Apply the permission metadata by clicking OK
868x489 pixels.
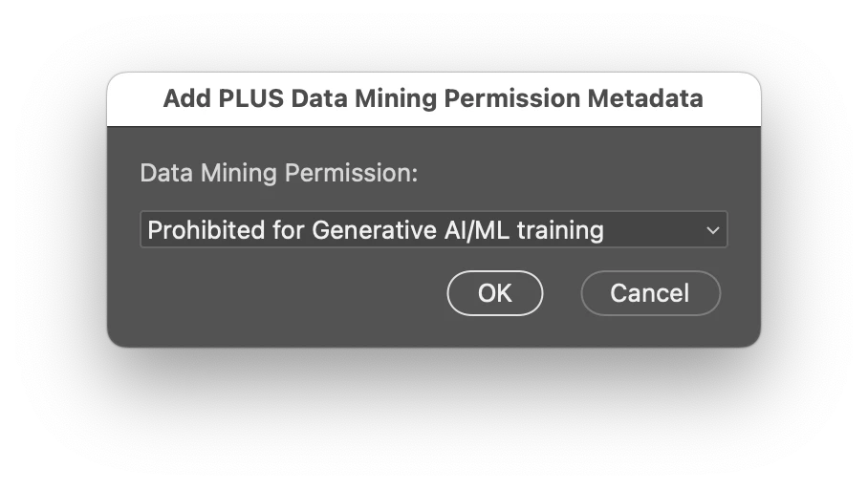(495, 293)
